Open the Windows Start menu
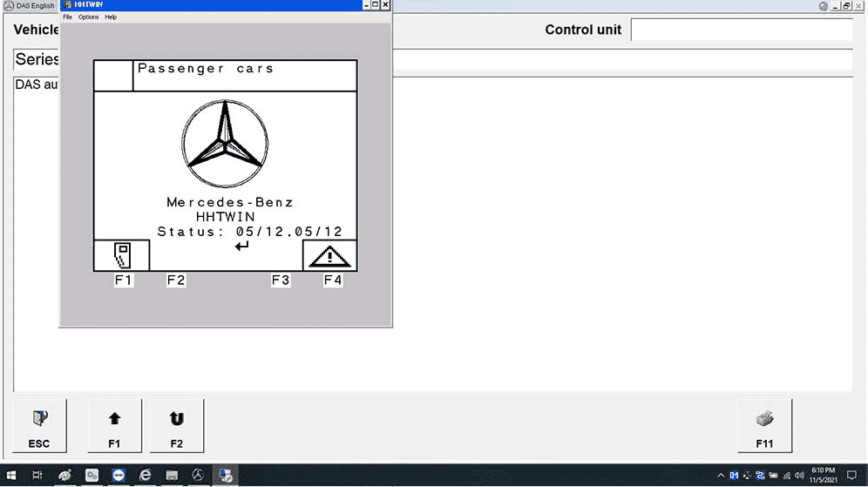 (x=11, y=476)
